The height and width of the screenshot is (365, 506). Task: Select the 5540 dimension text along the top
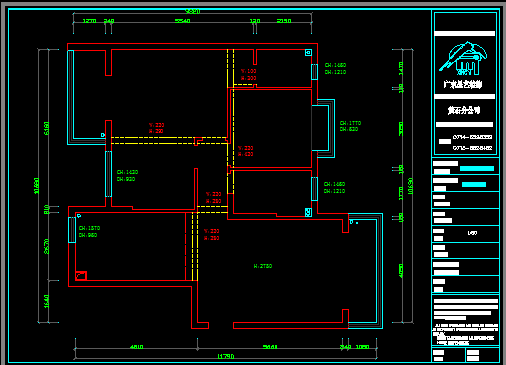(182, 21)
